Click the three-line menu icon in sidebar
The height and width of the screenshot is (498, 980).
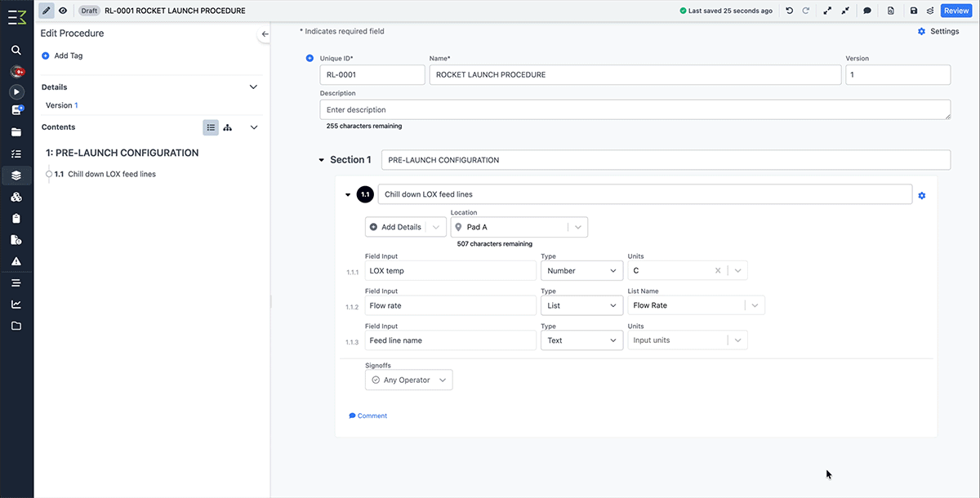click(16, 283)
